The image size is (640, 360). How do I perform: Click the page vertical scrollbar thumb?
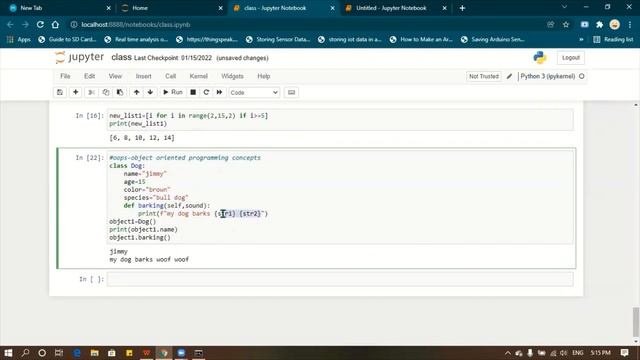click(x=636, y=321)
